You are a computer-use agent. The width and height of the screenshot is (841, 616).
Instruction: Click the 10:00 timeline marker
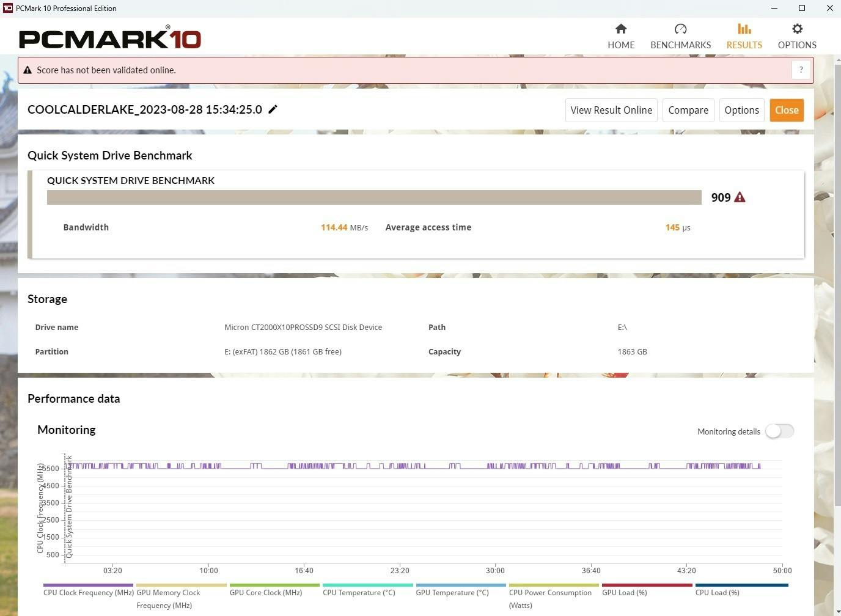coord(208,570)
